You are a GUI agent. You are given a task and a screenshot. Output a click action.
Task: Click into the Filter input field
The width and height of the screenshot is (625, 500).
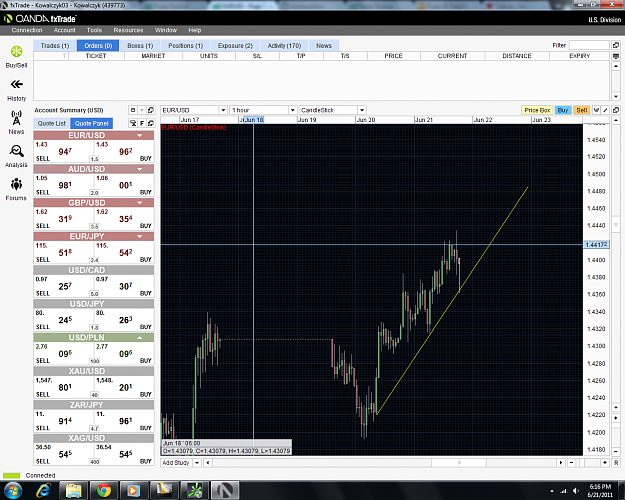589,45
